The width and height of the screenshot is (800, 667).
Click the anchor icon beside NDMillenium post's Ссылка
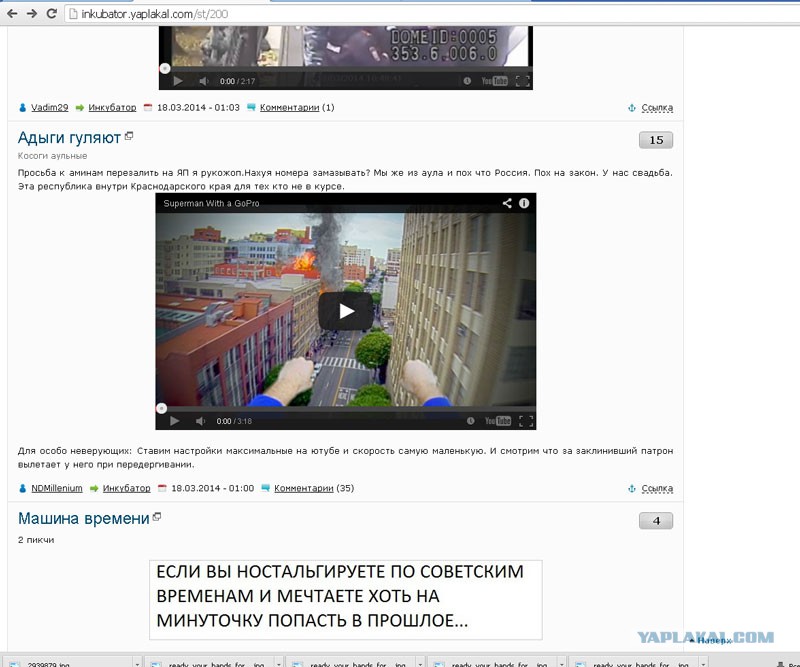coord(632,488)
